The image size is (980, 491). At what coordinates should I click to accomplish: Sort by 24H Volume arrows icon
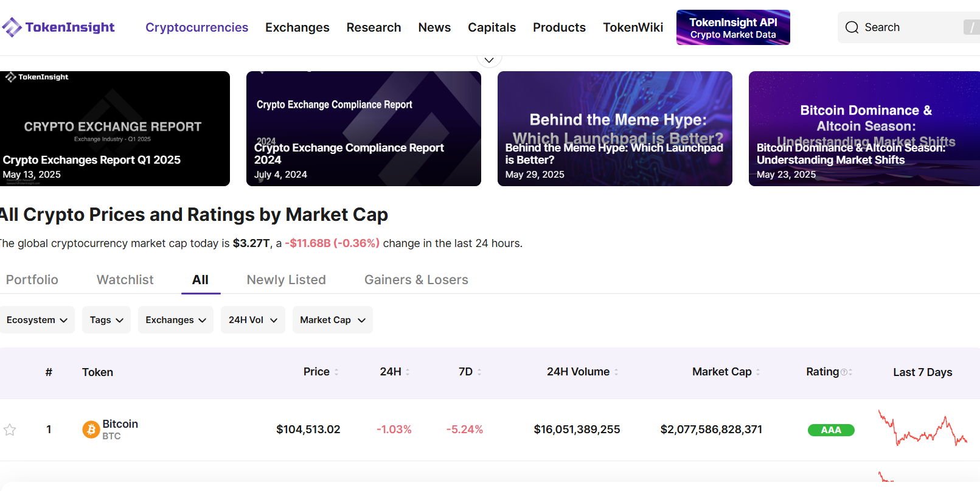coord(616,372)
